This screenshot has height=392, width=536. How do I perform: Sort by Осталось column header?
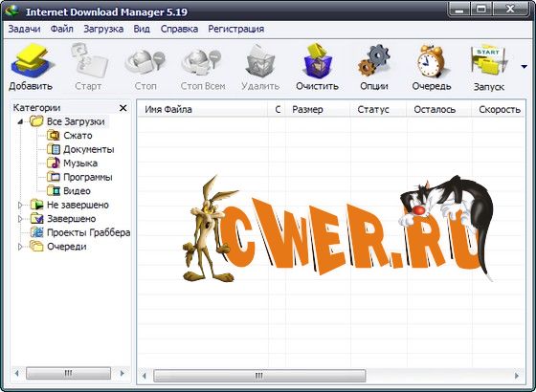coord(439,109)
